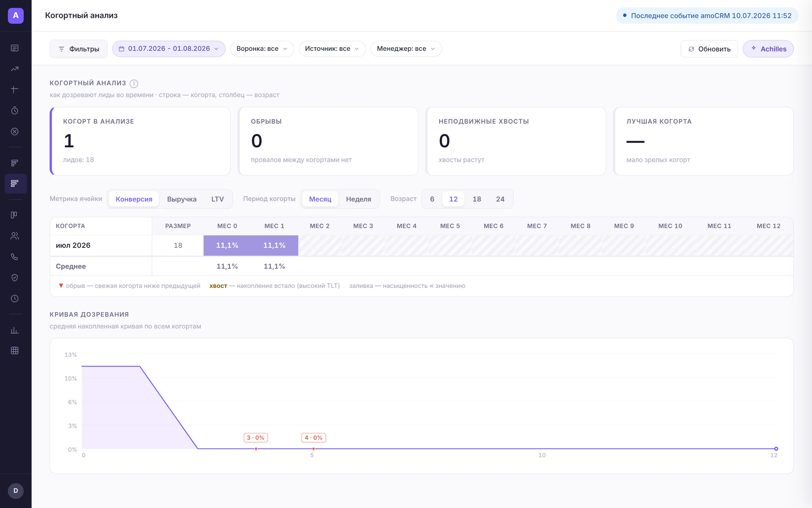The image size is (812, 508).
Task: Click the Среднее row label
Action: (71, 267)
